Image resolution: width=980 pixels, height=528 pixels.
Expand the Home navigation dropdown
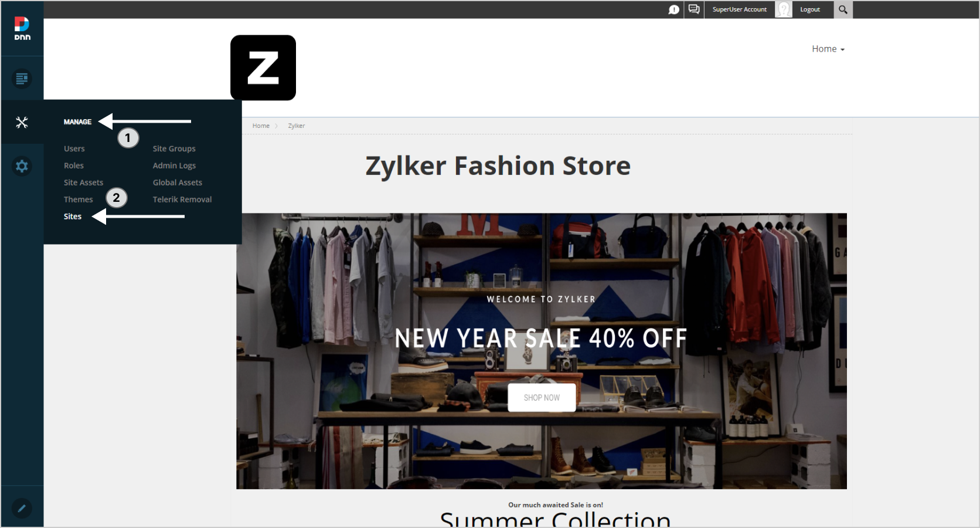tap(828, 49)
